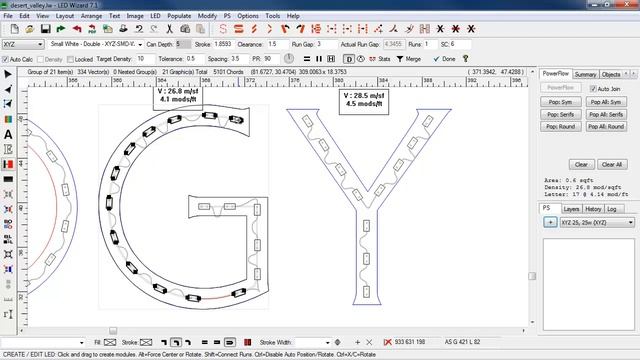
Task: Click the first black X star icon
Action: [x=440, y=29]
